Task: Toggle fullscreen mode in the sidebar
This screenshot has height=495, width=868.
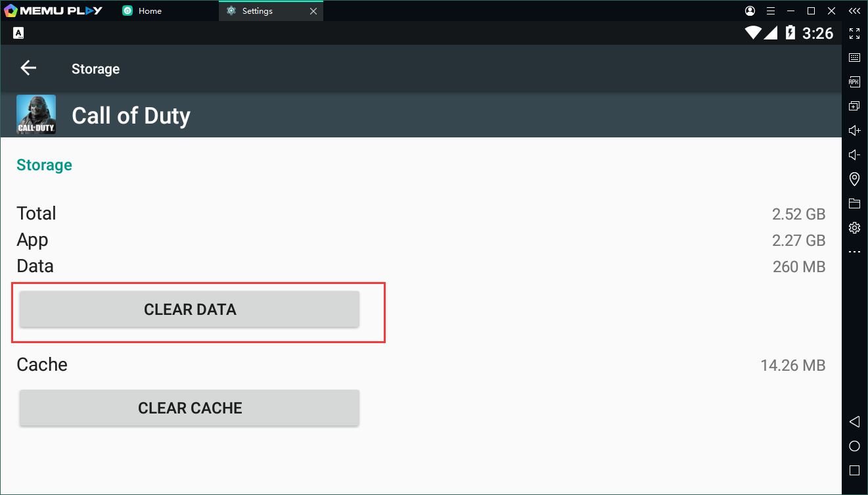Action: point(854,34)
